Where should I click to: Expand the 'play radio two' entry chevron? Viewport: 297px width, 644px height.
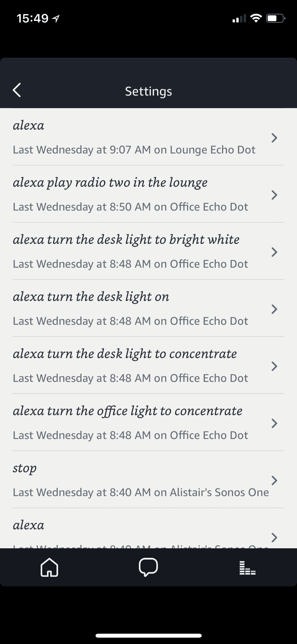[274, 195]
